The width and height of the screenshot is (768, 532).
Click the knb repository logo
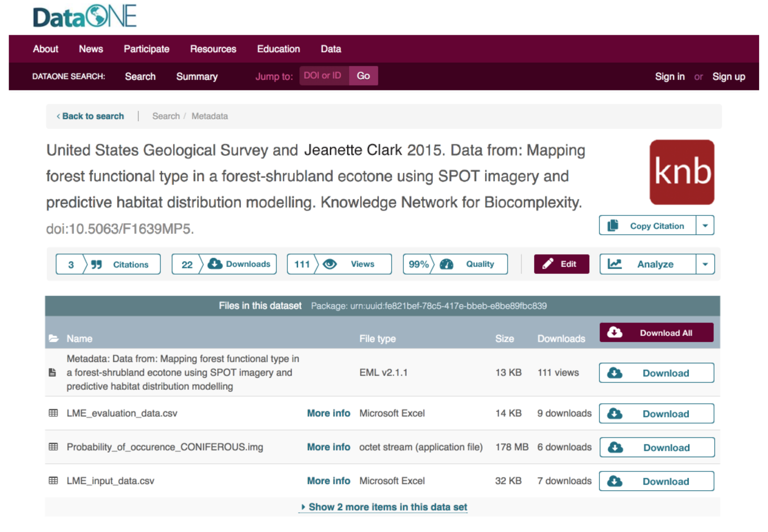pyautogui.click(x=682, y=172)
